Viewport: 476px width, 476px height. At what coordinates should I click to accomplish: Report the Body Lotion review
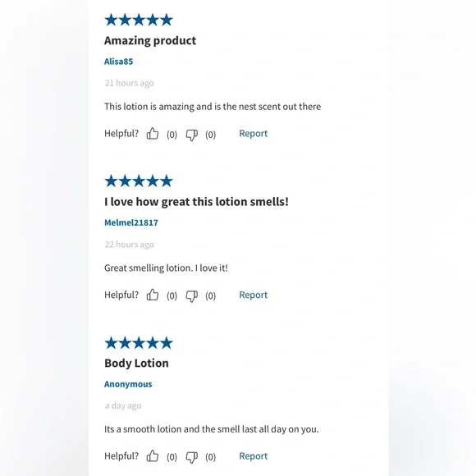click(x=253, y=456)
